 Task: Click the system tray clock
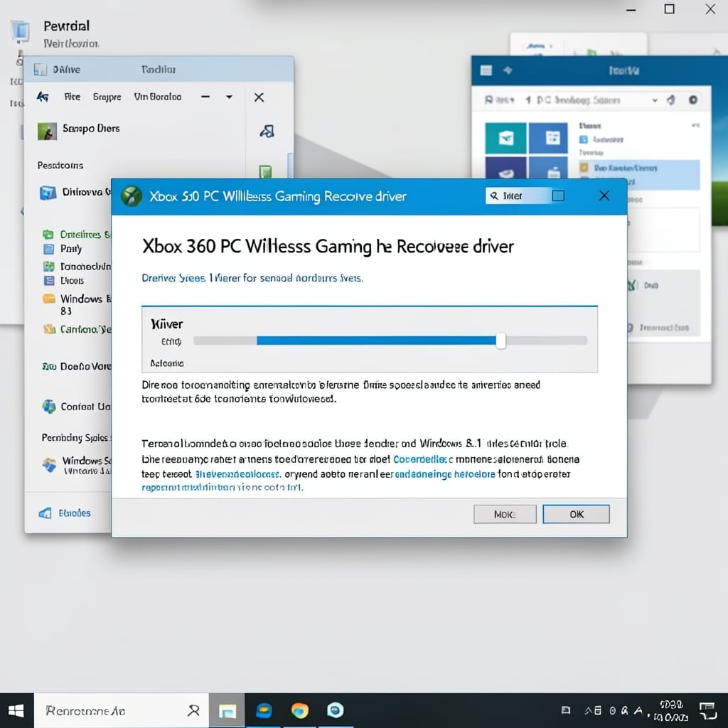(670, 711)
